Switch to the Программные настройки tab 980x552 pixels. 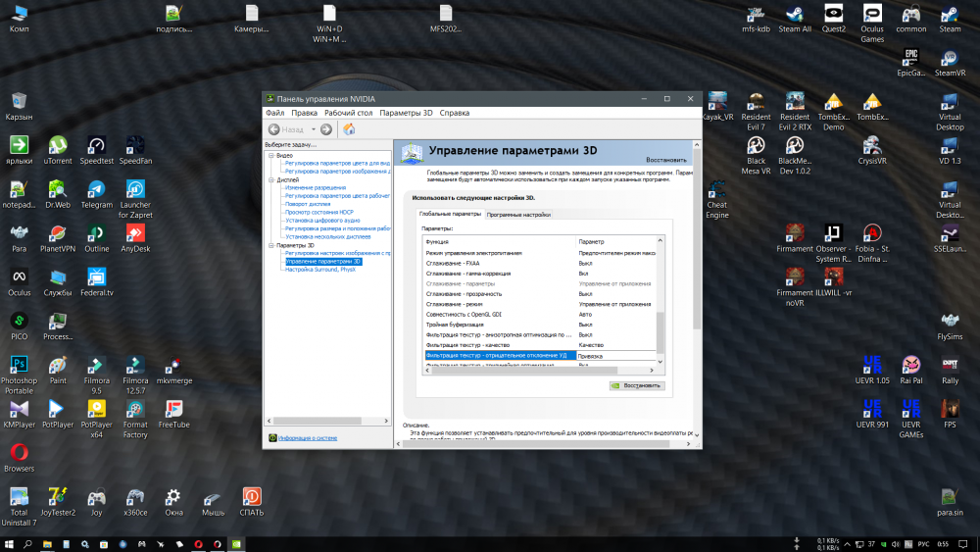tap(518, 214)
